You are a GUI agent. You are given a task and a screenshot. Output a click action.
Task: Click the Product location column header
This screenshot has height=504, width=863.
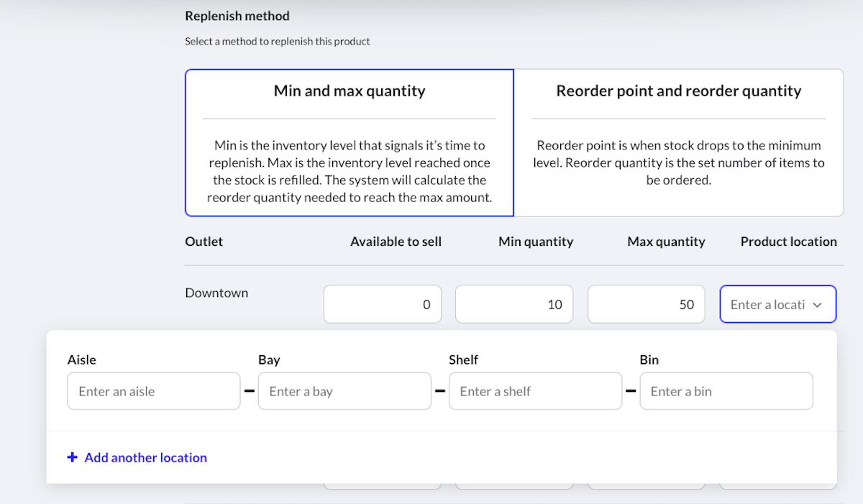pos(789,242)
